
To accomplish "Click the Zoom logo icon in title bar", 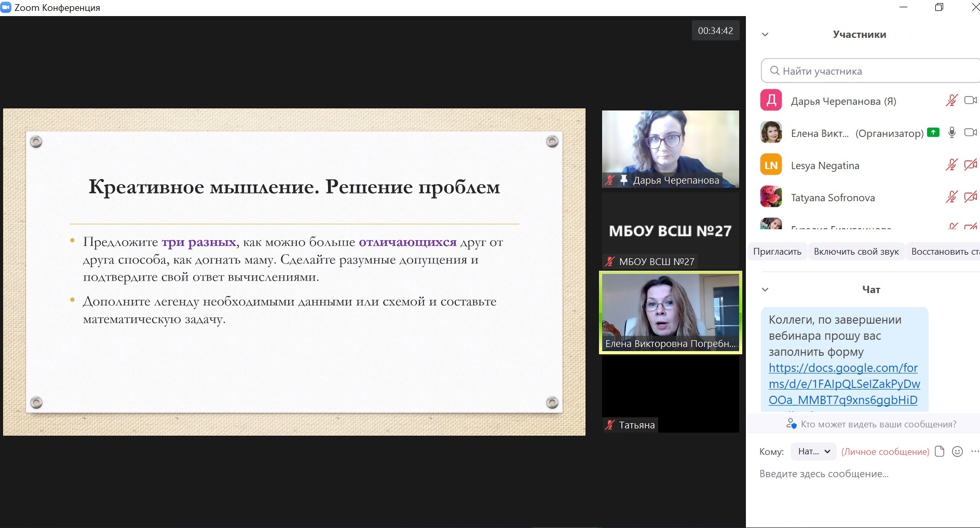I will pos(6,7).
